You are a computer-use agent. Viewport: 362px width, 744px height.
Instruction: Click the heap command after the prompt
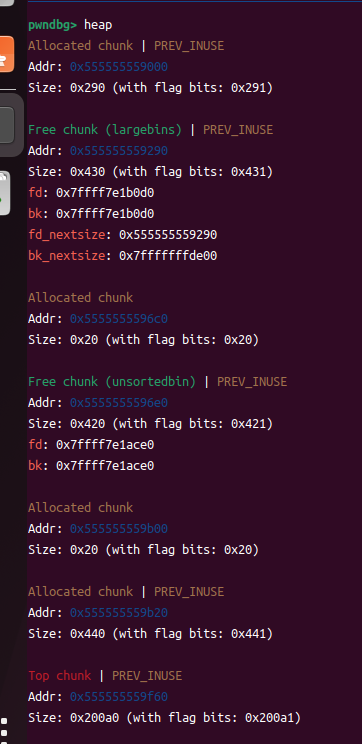98,25
